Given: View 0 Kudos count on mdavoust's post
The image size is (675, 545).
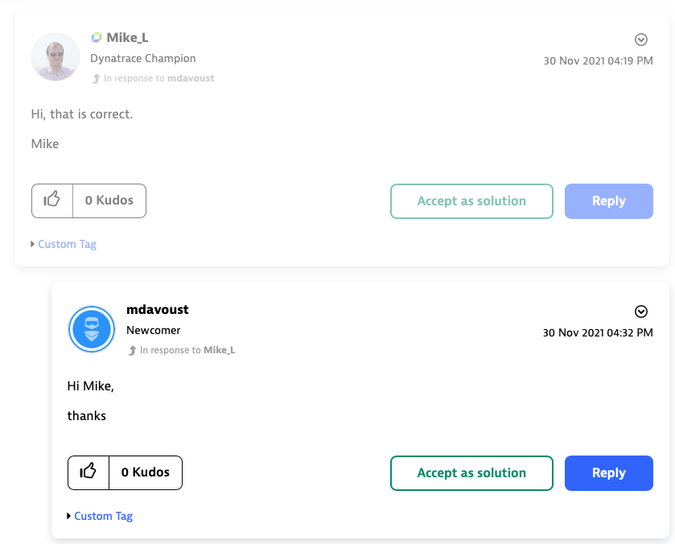Looking at the screenshot, I should pyautogui.click(x=145, y=473).
